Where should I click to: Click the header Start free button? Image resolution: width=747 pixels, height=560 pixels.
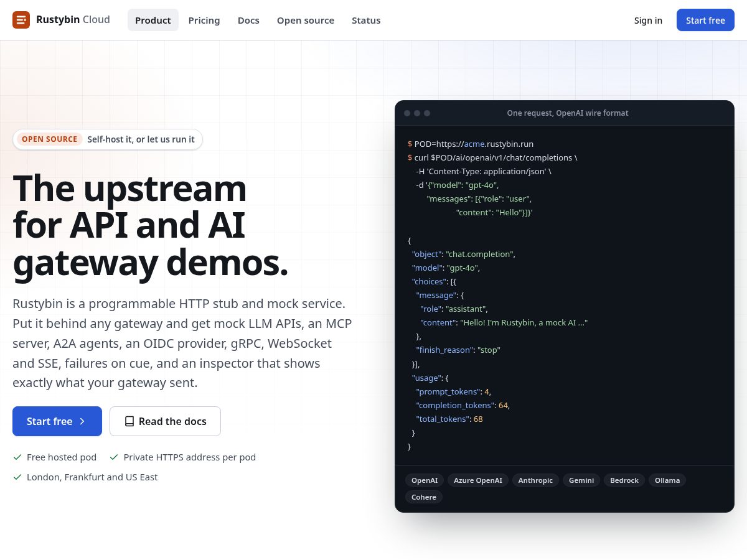pos(705,20)
